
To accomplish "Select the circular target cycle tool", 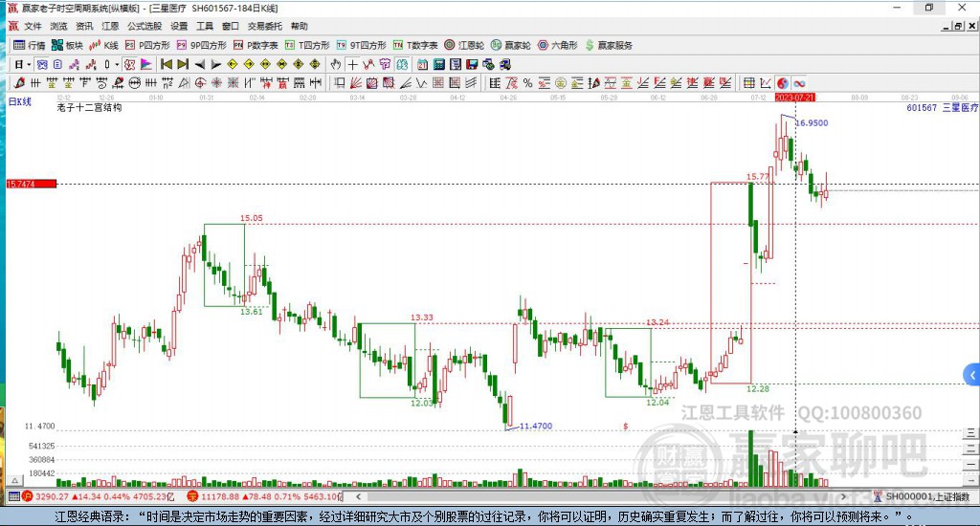I will [x=200, y=83].
